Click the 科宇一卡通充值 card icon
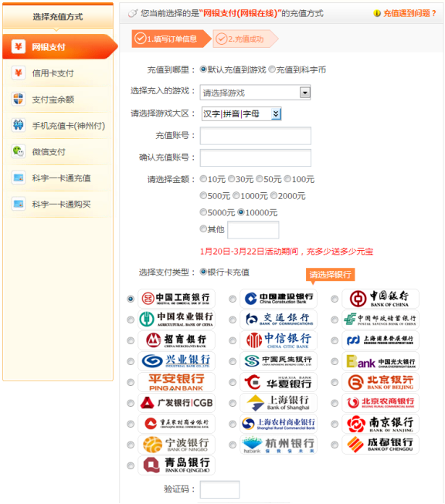 [19, 178]
